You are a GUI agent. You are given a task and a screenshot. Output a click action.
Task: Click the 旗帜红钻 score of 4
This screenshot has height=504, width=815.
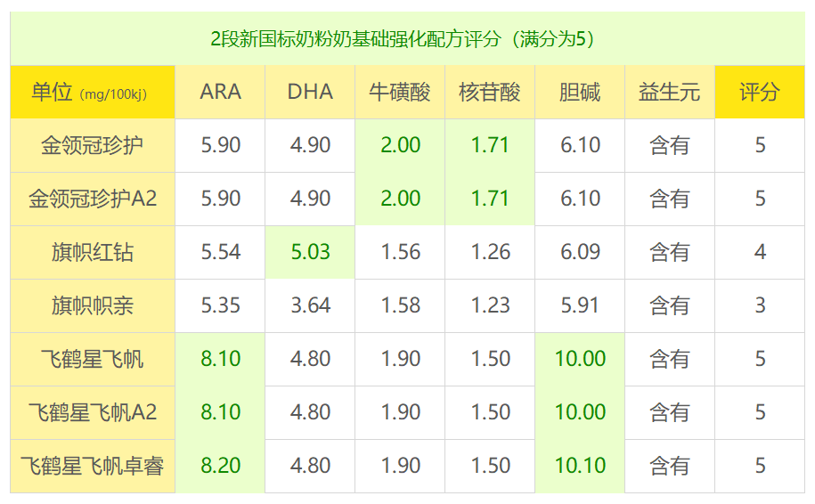point(760,252)
